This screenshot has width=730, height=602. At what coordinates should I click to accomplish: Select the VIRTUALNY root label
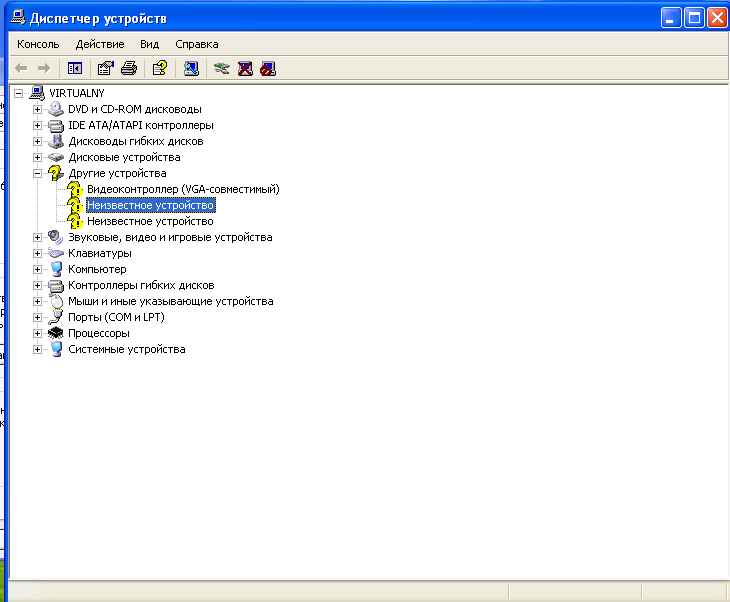click(x=77, y=93)
